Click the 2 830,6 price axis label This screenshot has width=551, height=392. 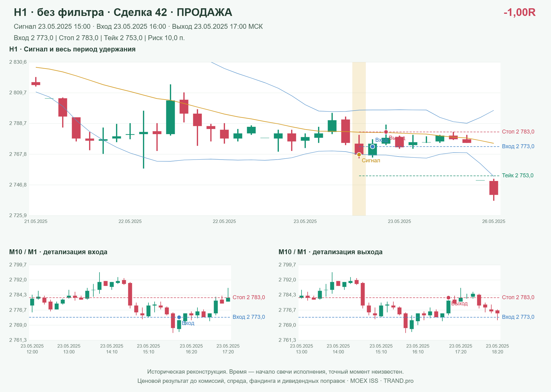pos(18,62)
